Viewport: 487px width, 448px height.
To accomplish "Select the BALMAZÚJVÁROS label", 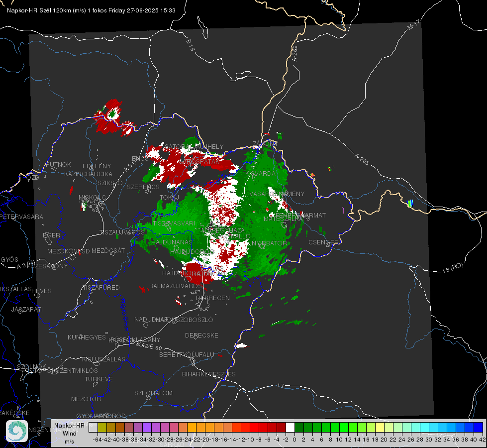I will point(176,286).
